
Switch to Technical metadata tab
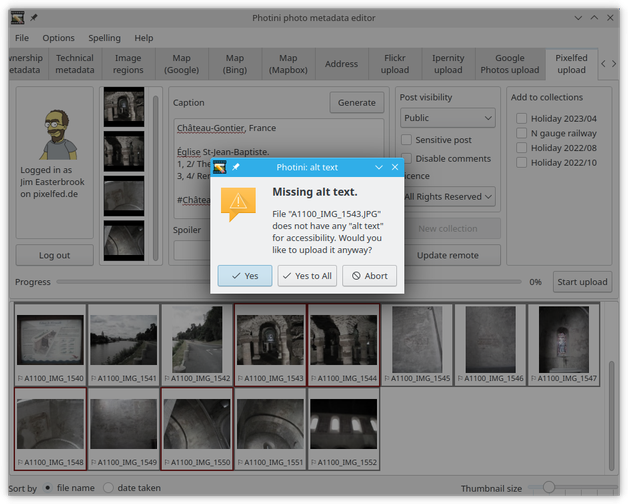pos(75,64)
